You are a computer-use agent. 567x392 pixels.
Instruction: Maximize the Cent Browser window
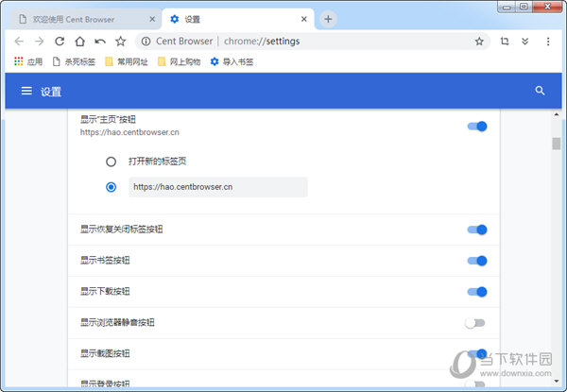point(524,7)
